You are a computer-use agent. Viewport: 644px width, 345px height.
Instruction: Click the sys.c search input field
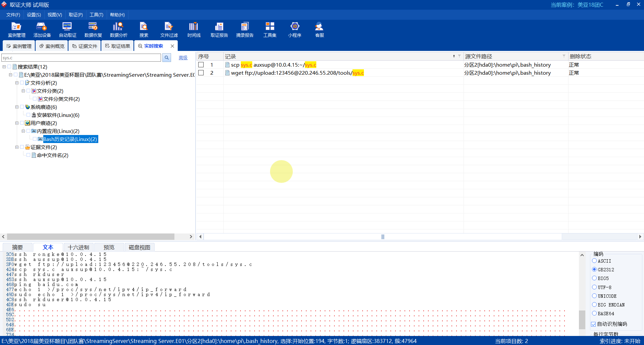(x=81, y=58)
